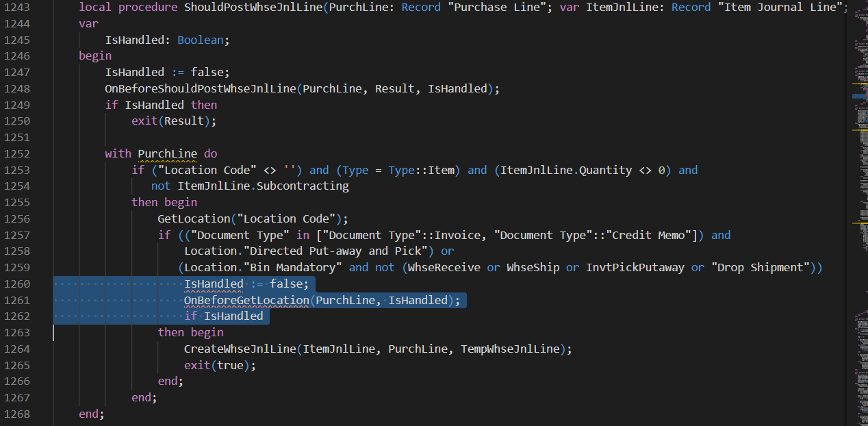Click the var keyword on line 1244
This screenshot has width=868, height=426.
coord(89,24)
